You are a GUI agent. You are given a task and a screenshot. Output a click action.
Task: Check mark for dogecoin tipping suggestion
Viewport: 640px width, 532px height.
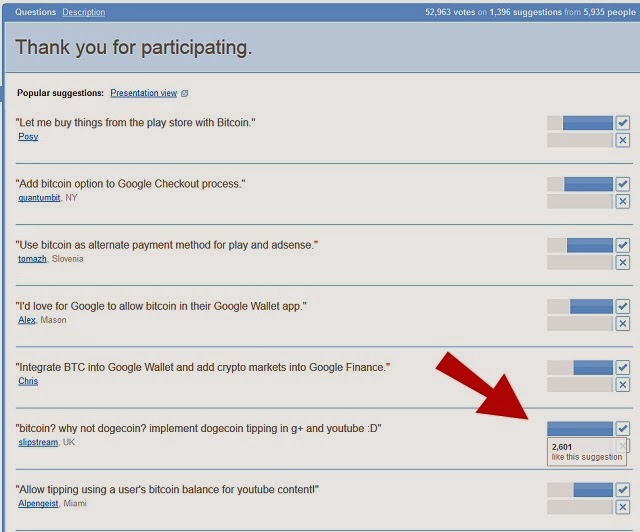coord(622,428)
